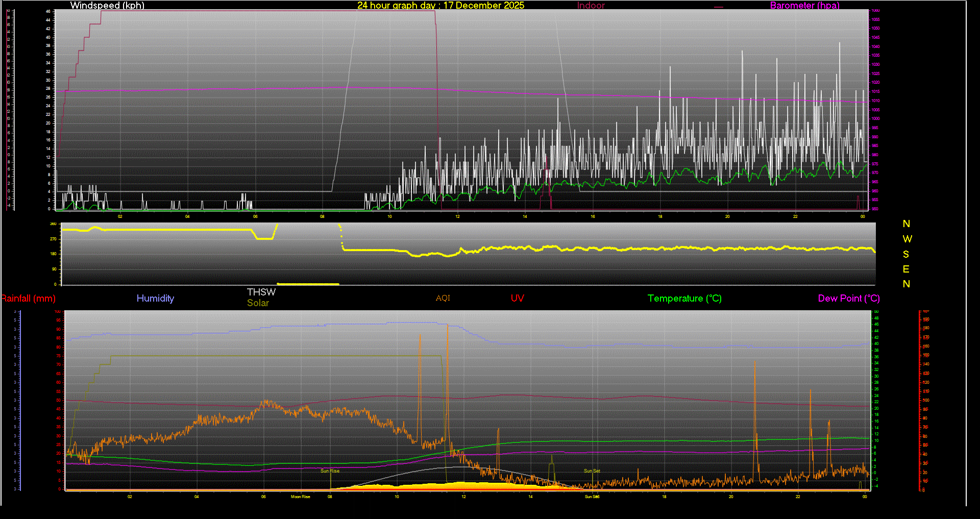Click the 270 wind direction axis label

click(53, 239)
